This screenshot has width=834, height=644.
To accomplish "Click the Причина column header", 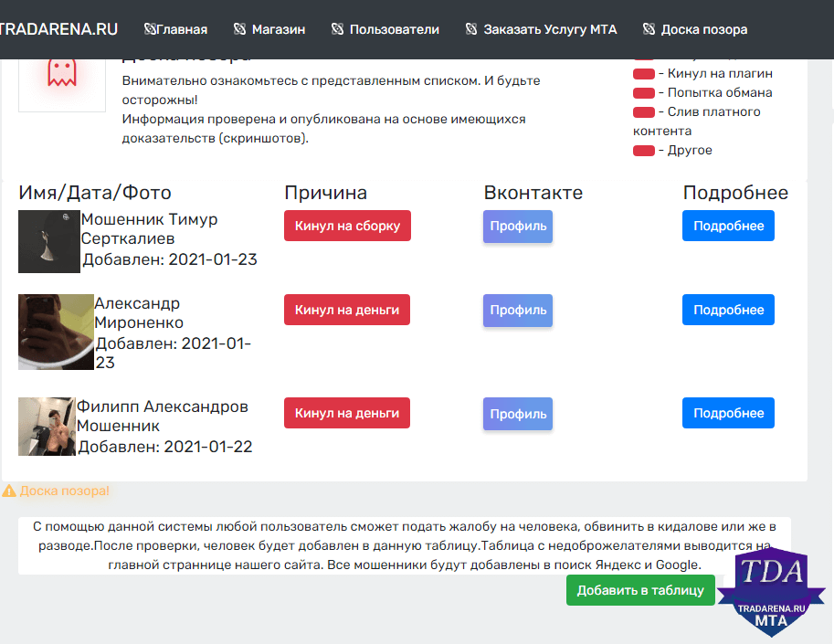I will pyautogui.click(x=325, y=193).
